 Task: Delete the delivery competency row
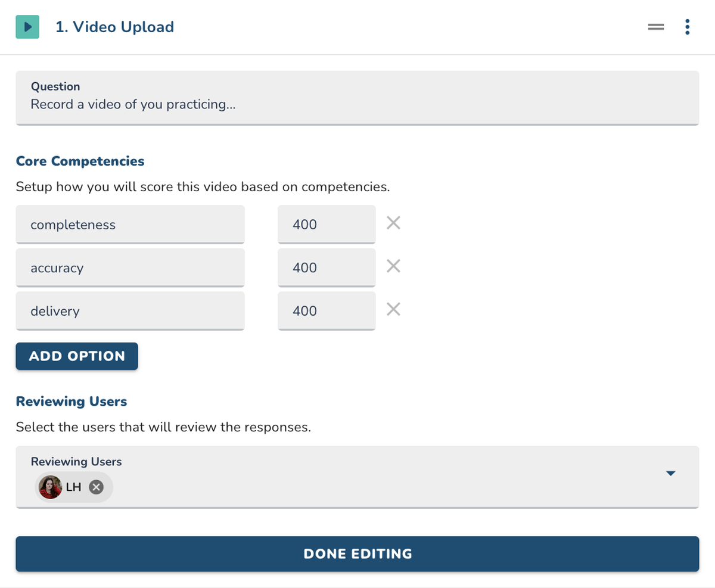click(393, 309)
